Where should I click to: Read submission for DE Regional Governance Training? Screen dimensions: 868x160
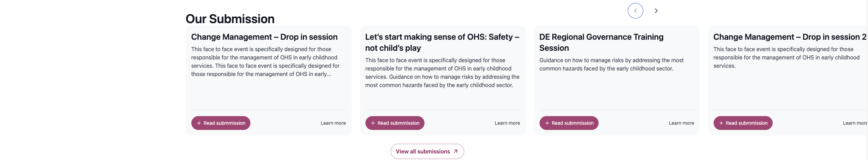tap(572, 123)
